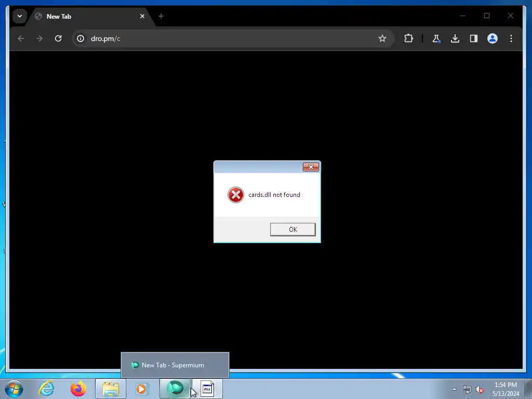View site information for dro.pm
Screen dimensions: 532x399
81,38
